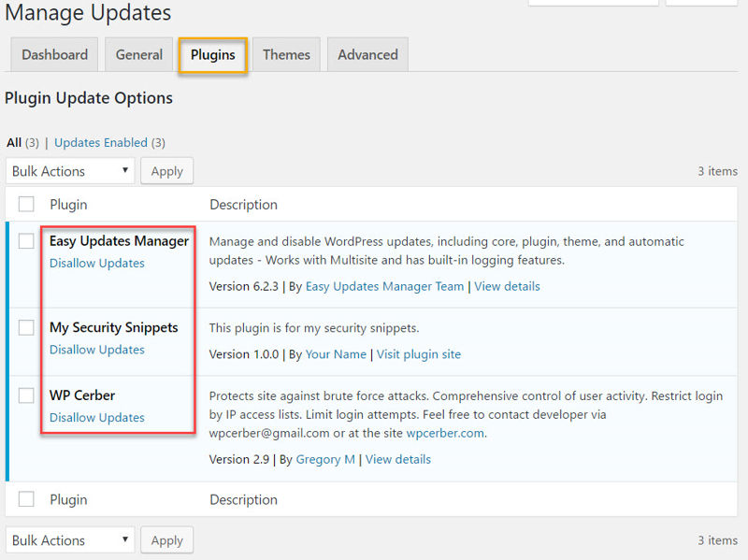Click the top Description column header
748x560 pixels.
[243, 205]
